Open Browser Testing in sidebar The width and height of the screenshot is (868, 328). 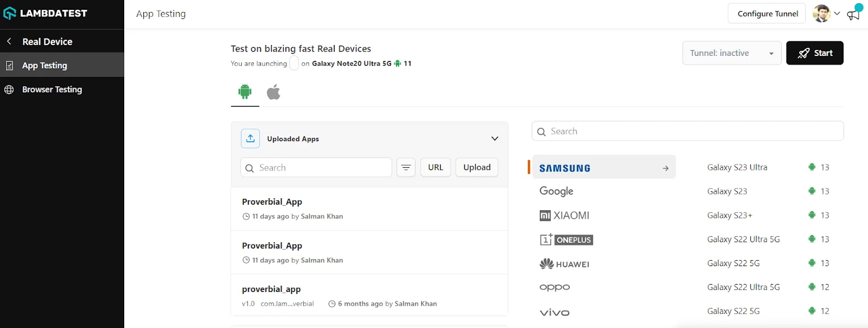pyautogui.click(x=62, y=89)
